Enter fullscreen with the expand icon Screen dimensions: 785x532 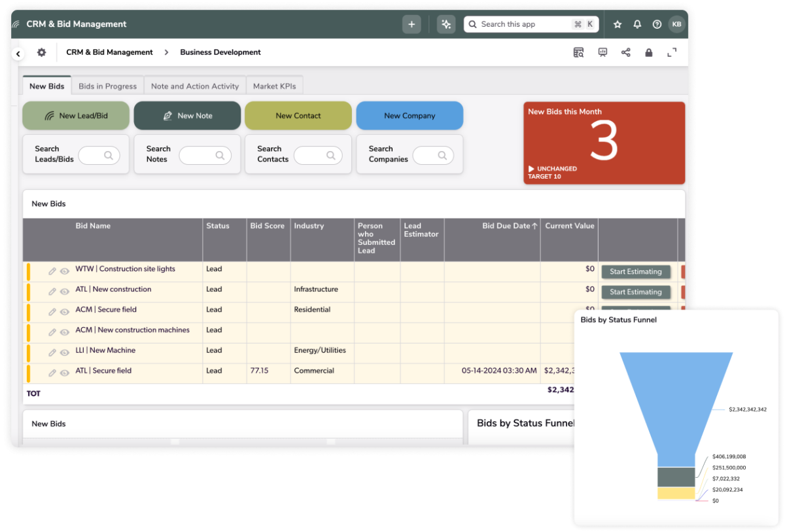click(x=672, y=52)
